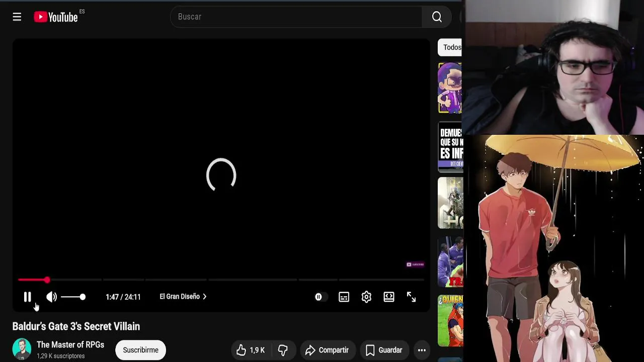Open the QUIEN suggested video thumbnail
This screenshot has height=362, width=644.
coord(450,321)
